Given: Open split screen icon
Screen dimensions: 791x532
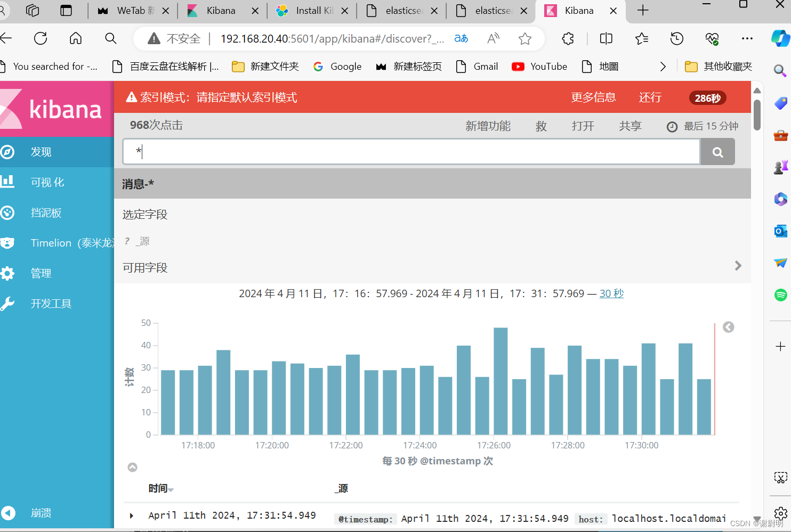Looking at the screenshot, I should (606, 38).
